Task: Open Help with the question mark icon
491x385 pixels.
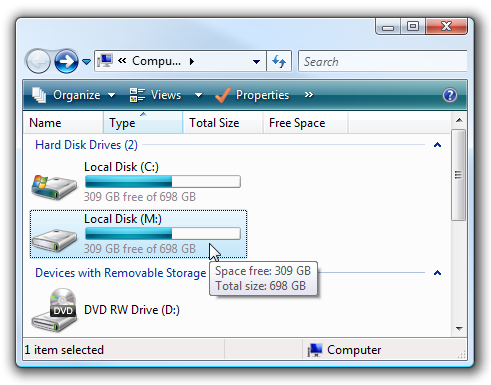Action: point(450,95)
